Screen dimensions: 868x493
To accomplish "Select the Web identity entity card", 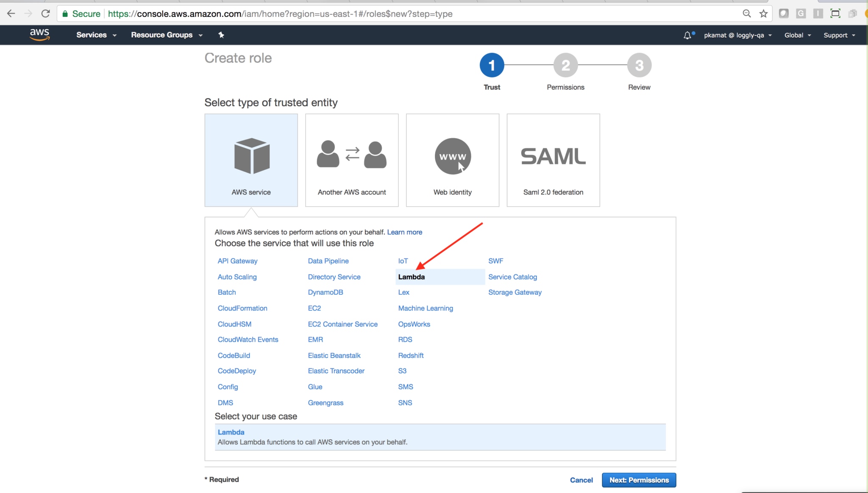I will click(452, 160).
